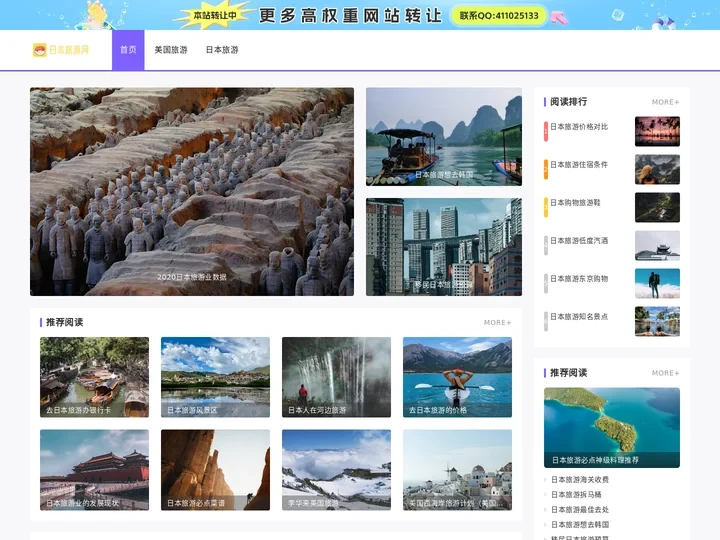The image size is (720, 540).
Task: Open the 美国西海岸旅游计划 card
Action: (457, 470)
